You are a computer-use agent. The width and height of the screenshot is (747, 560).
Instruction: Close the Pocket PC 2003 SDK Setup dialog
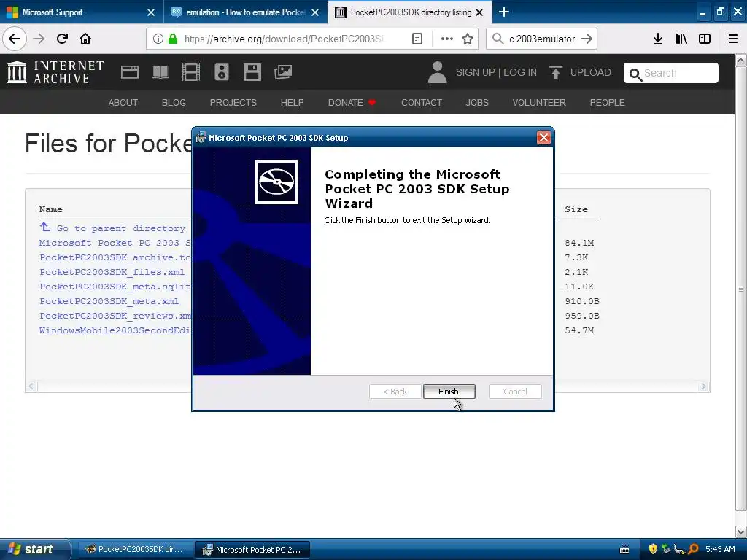tap(543, 138)
